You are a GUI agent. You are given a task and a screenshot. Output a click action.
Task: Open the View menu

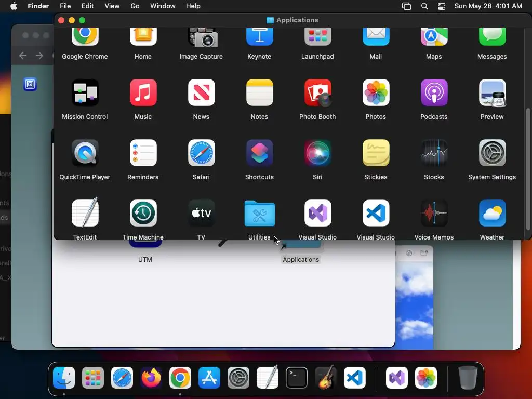(112, 6)
